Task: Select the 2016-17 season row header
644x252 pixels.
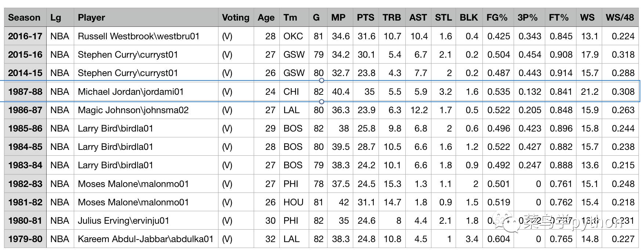Action: click(25, 36)
